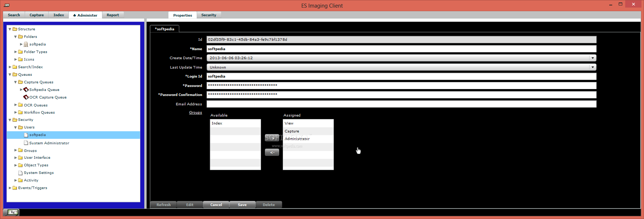Select Workflow Queues in the tree
The width and height of the screenshot is (644, 219).
[x=39, y=113]
